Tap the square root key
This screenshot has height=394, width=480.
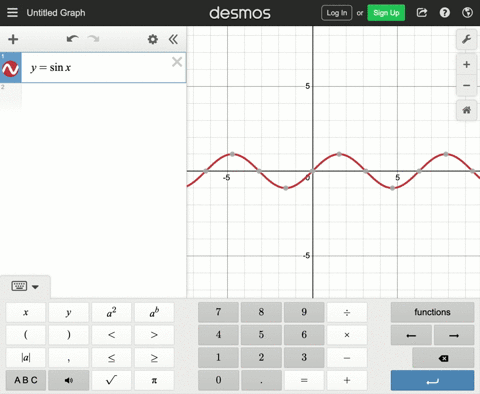pyautogui.click(x=111, y=380)
